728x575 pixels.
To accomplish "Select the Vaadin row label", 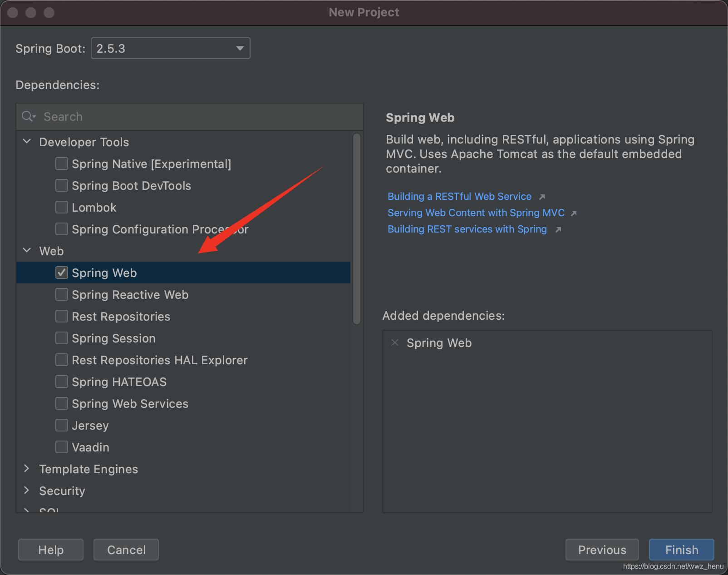I will point(90,447).
